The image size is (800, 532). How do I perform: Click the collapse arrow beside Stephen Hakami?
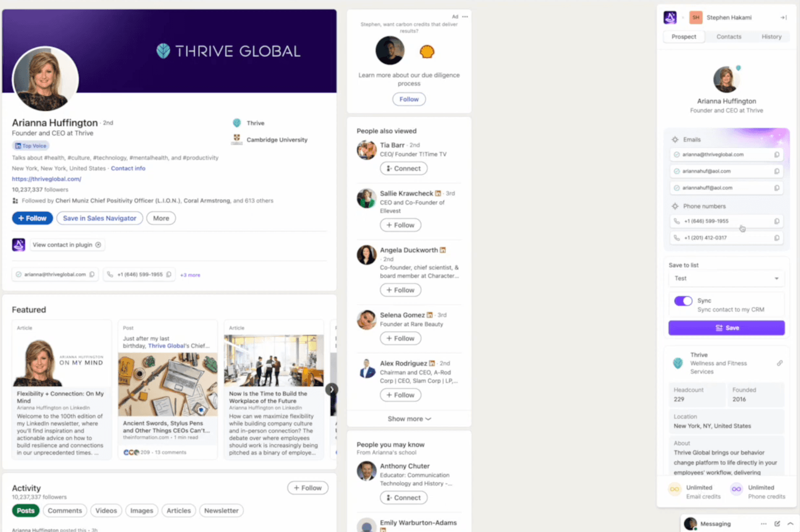click(783, 17)
